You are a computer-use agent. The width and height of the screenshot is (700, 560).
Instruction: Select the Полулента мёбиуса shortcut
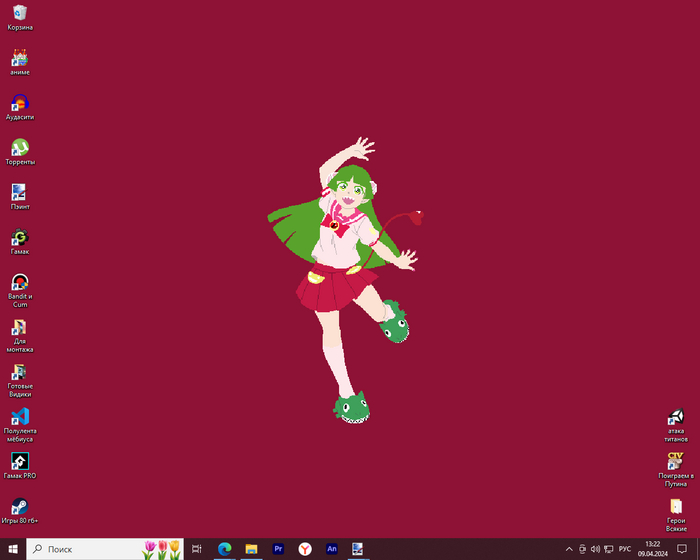coord(20,417)
